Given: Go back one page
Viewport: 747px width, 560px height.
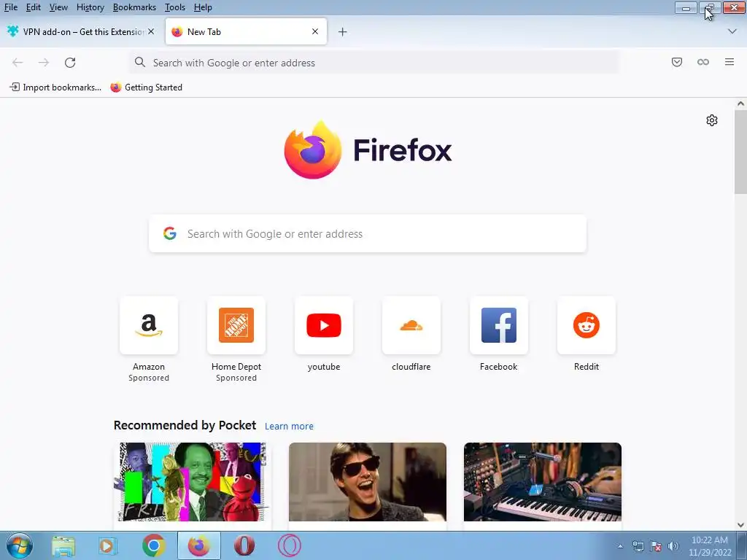Looking at the screenshot, I should [x=18, y=63].
